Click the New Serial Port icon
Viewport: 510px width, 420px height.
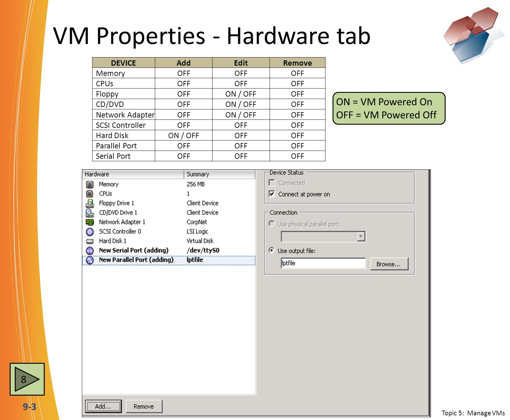(x=90, y=251)
